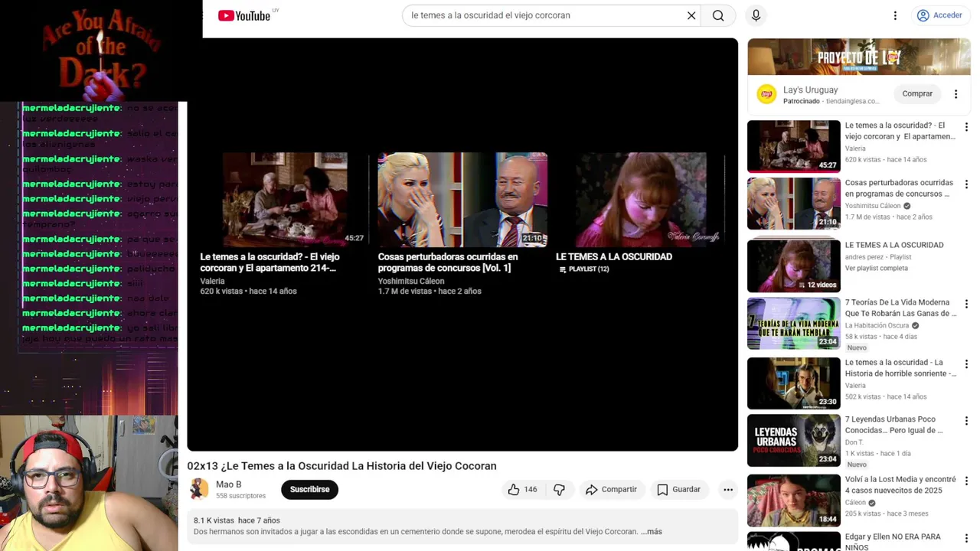Open menu for Edgar y Ellen video
This screenshot has width=980, height=551.
[x=966, y=538]
